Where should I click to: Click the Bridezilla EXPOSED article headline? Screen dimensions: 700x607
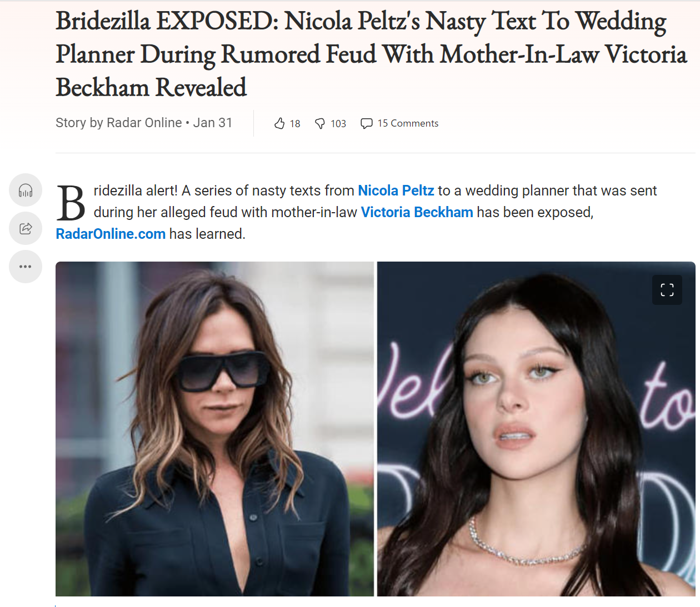(371, 54)
